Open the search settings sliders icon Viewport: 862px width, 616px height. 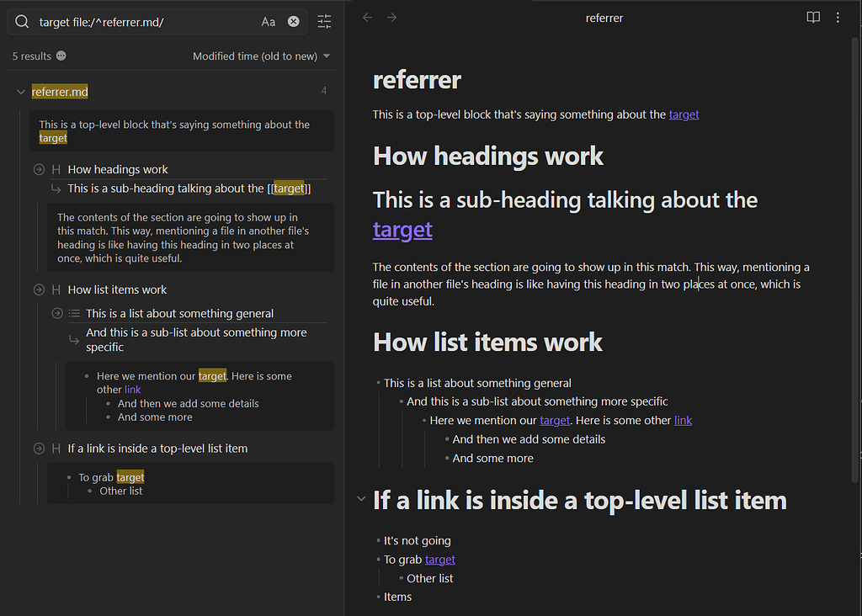[x=324, y=22]
